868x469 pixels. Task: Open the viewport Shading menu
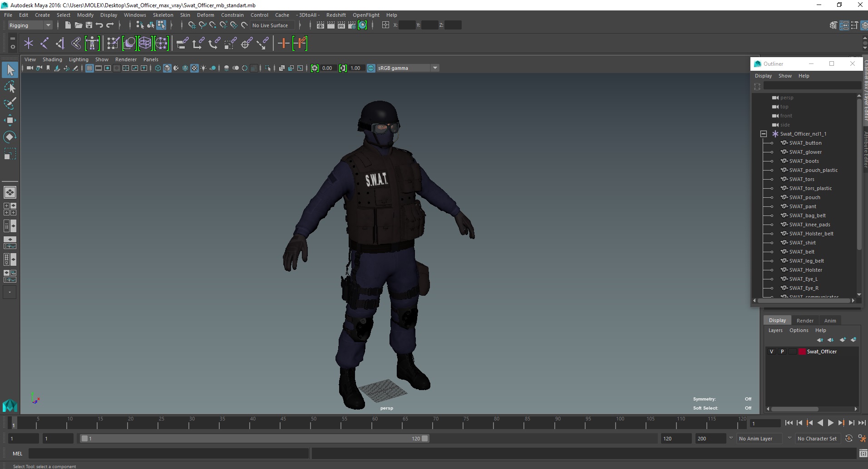(x=52, y=59)
